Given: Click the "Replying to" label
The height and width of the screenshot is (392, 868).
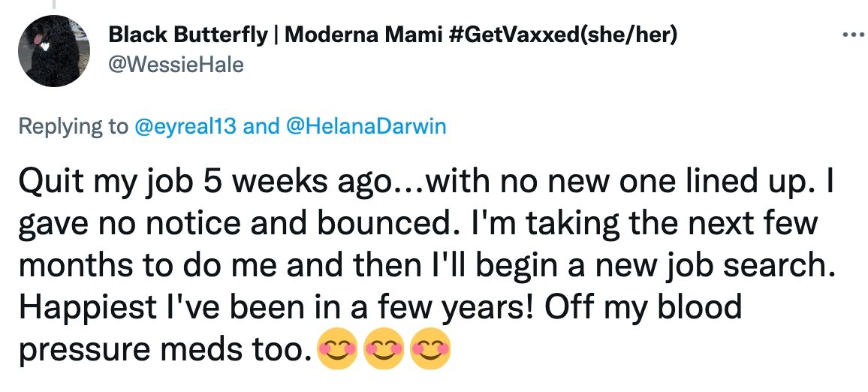Looking at the screenshot, I should 73,126.
